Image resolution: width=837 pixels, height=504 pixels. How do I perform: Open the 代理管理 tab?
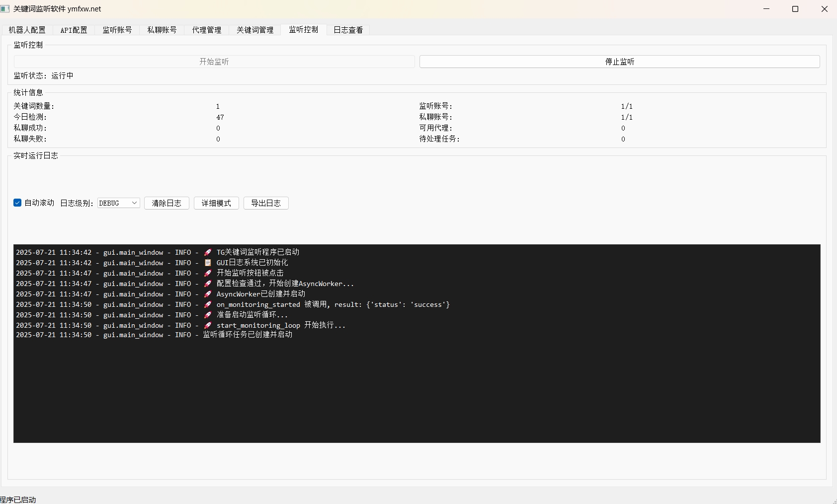[207, 30]
